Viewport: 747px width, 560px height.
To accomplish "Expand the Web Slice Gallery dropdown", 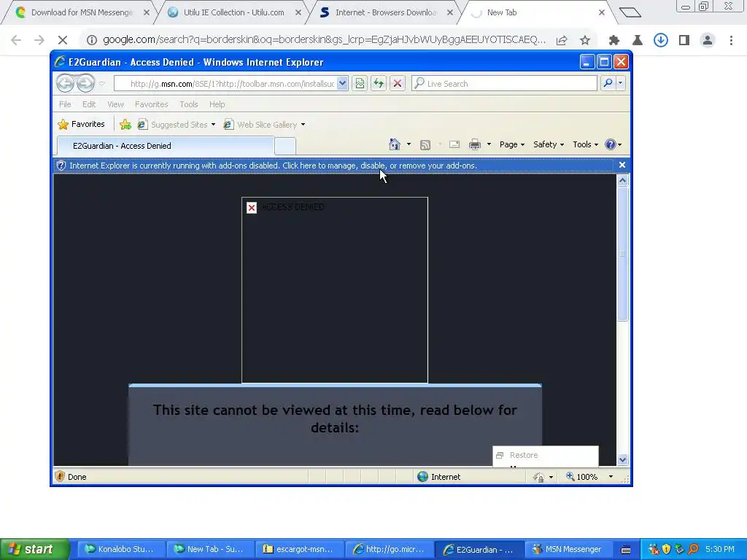I will (x=303, y=125).
